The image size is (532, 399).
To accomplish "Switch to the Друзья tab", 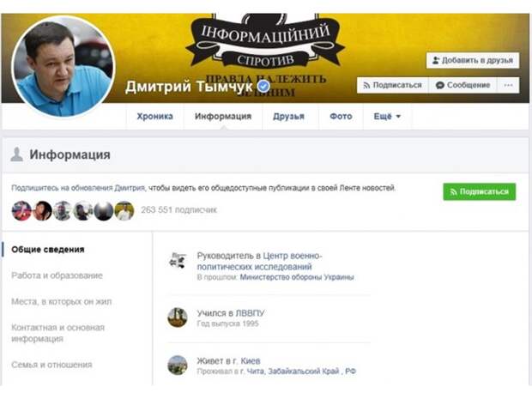I will pos(288,117).
